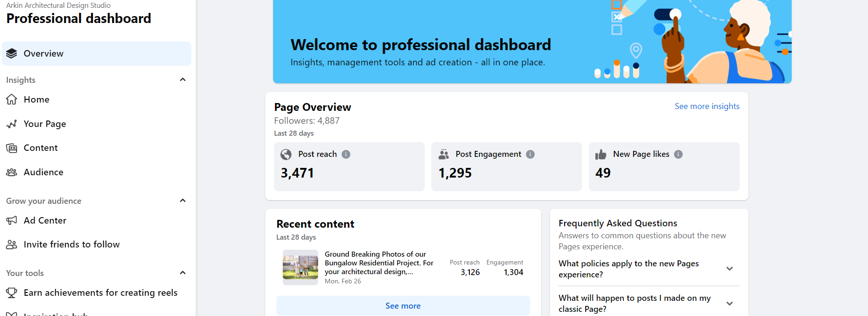Click the Ad Center megaphone icon
The width and height of the screenshot is (868, 316).
tap(11, 220)
